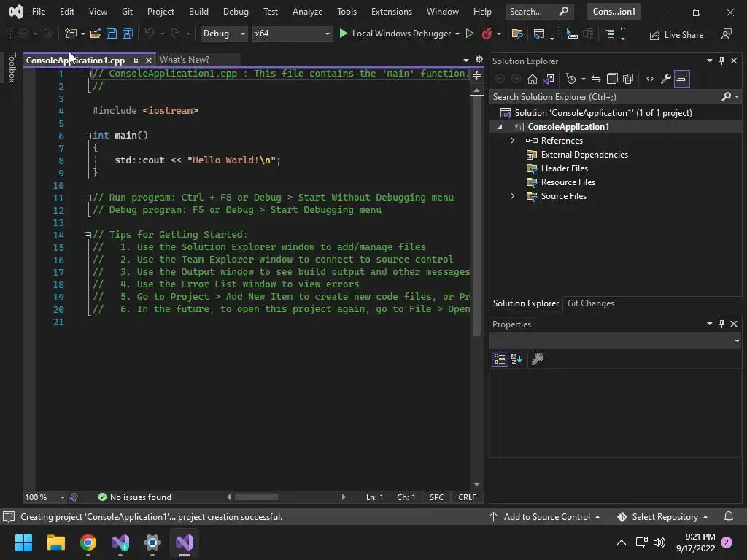Click the Live Share button
747x560 pixels.
676,35
